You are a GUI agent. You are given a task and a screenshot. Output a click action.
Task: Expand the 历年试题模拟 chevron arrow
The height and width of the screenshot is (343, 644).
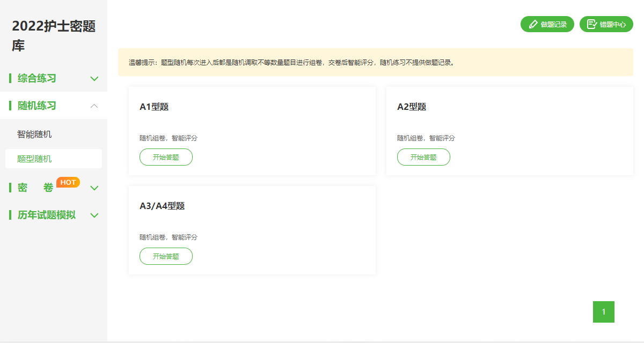tap(94, 215)
